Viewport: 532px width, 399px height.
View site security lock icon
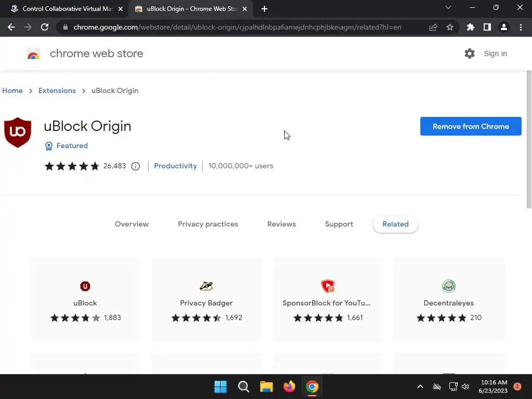click(65, 27)
